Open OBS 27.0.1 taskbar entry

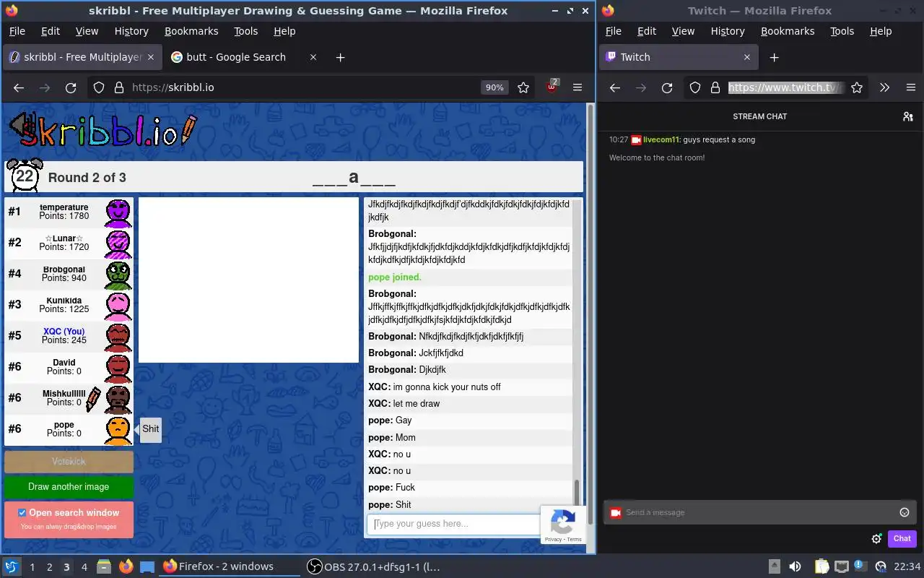(374, 567)
